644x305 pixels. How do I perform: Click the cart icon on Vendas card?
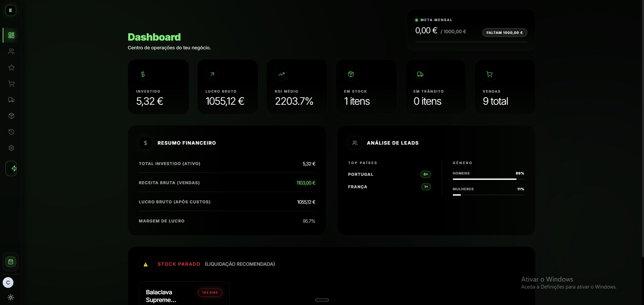tap(489, 74)
